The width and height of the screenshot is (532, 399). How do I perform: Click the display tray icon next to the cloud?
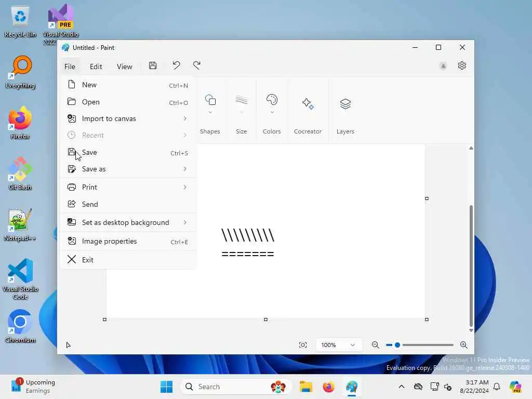pyautogui.click(x=434, y=387)
